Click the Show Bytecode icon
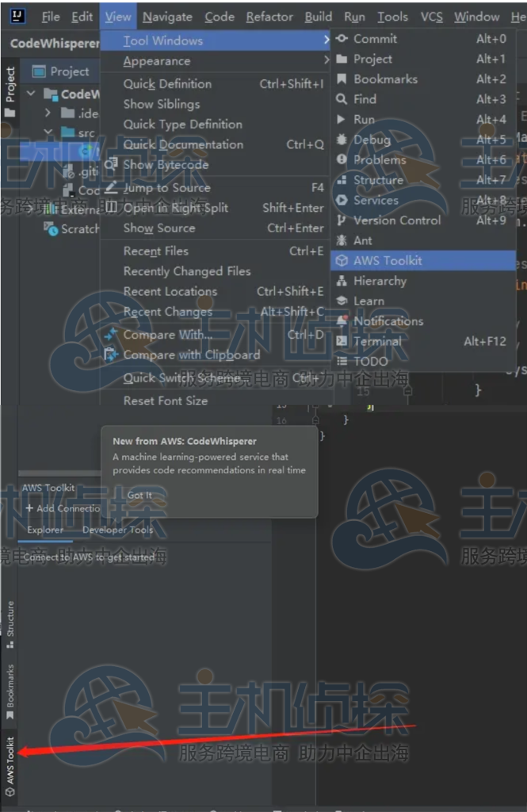The height and width of the screenshot is (812, 527). 111,164
